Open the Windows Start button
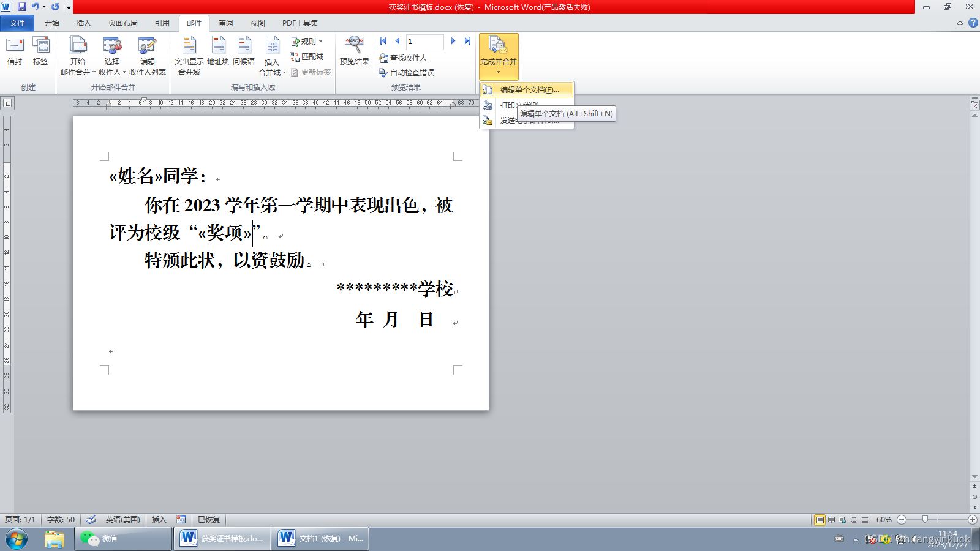980x551 pixels. click(x=17, y=539)
